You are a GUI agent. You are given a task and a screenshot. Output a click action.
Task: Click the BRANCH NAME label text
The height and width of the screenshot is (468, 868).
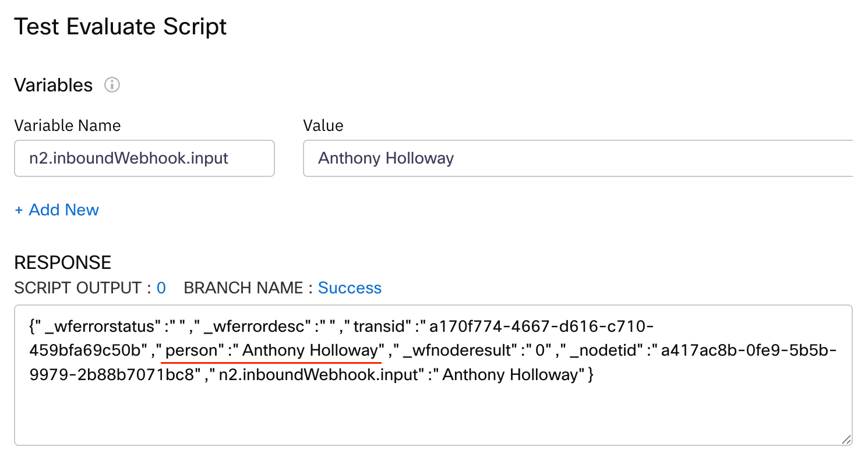(x=243, y=288)
